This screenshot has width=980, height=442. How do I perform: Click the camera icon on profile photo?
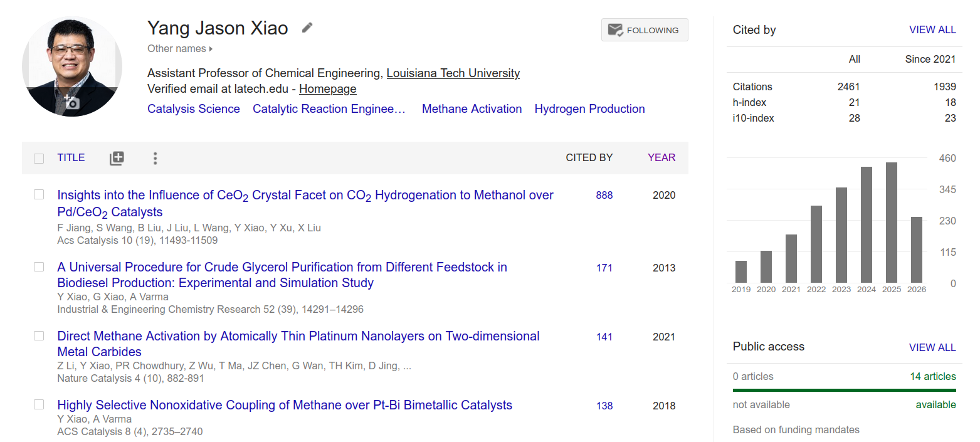(x=71, y=102)
